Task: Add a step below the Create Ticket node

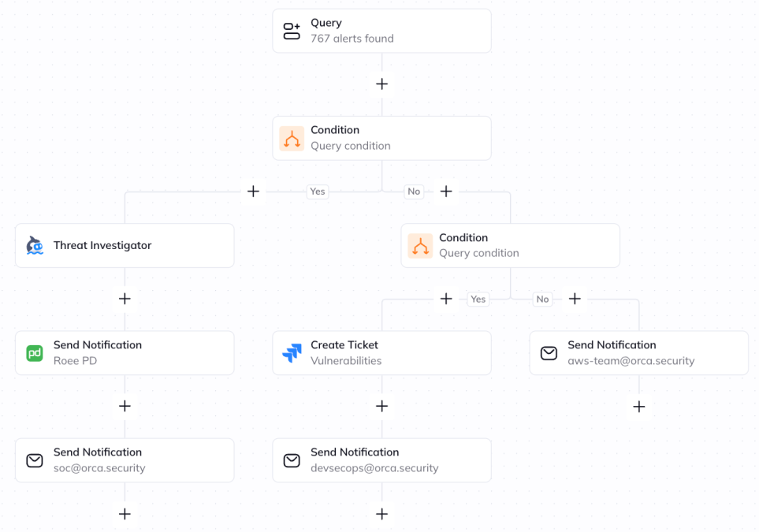Action: [x=382, y=406]
